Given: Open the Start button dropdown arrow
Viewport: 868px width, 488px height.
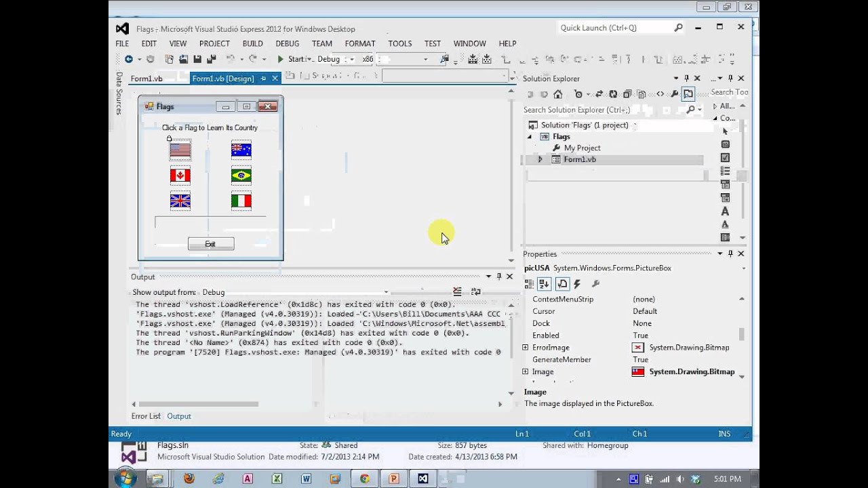Looking at the screenshot, I should [309, 59].
